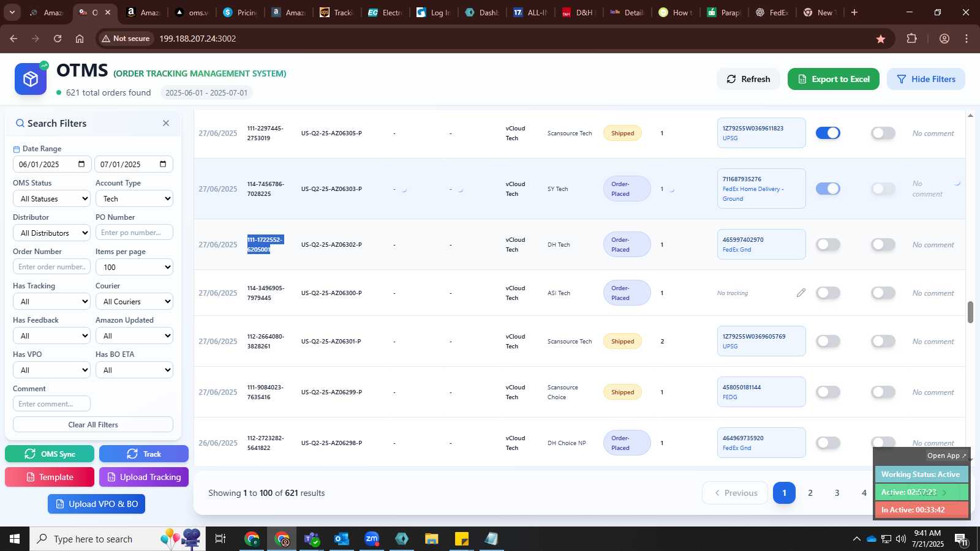980x551 pixels.
Task: Open File Explorer from the taskbar
Action: pos(432,539)
